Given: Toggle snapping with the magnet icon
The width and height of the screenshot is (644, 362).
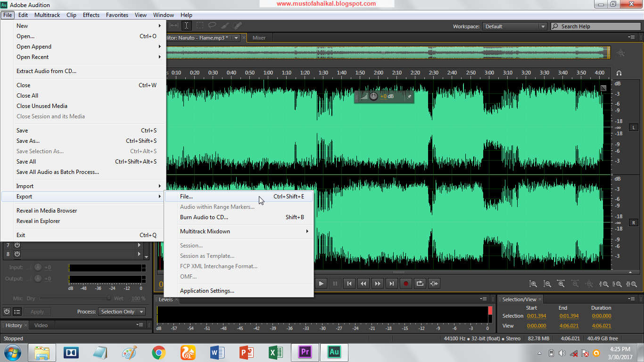Looking at the screenshot, I should (619, 73).
